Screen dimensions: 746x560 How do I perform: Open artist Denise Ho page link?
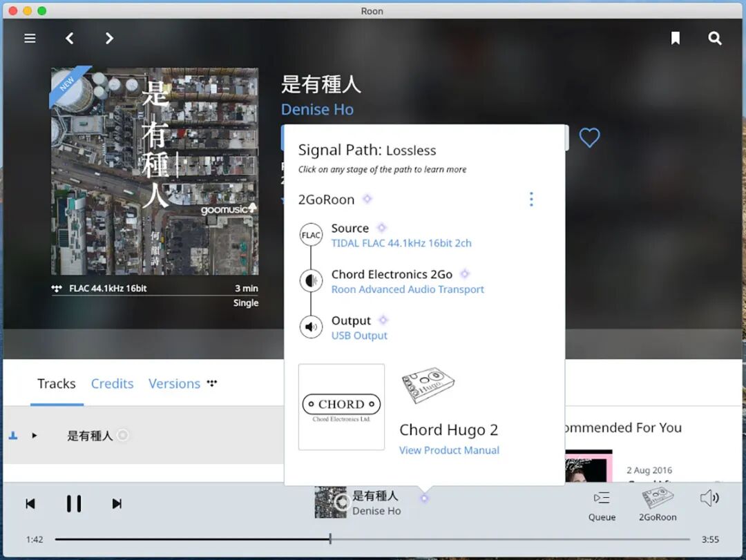pos(317,109)
